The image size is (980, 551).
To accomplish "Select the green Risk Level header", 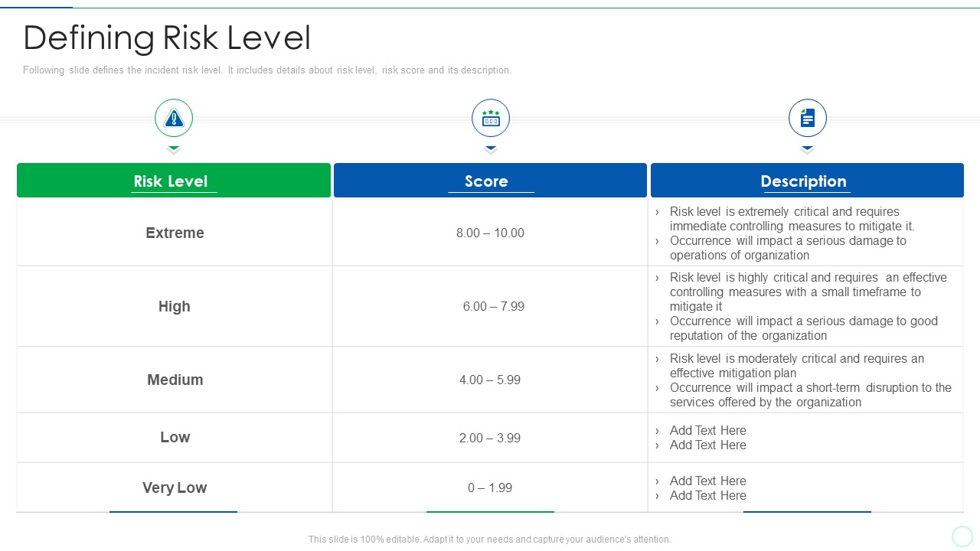I will (x=174, y=181).
